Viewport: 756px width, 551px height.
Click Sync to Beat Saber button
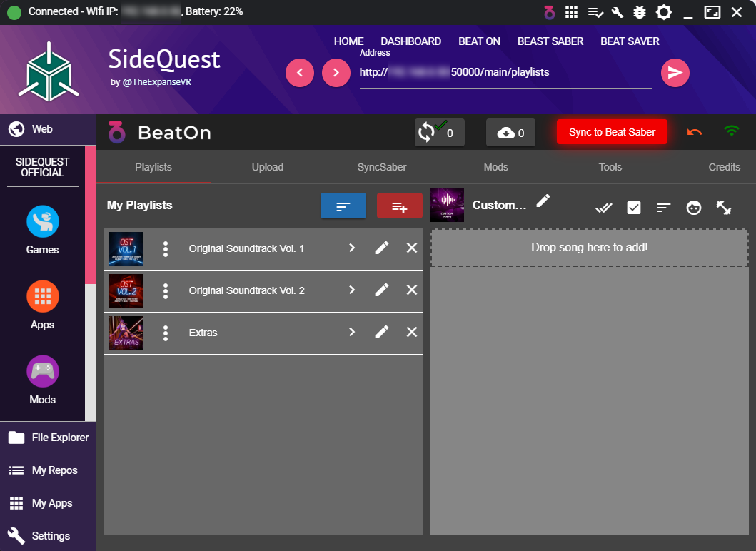[x=612, y=132]
